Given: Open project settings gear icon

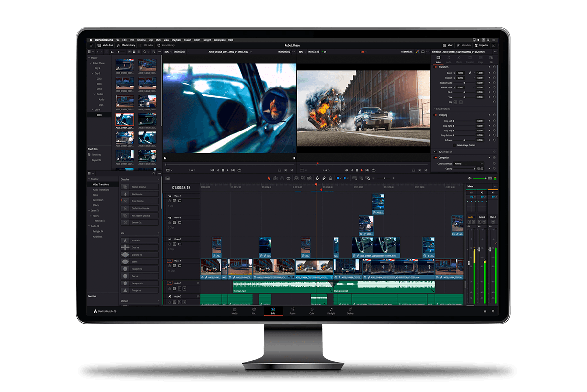Looking at the screenshot, I should 493,311.
